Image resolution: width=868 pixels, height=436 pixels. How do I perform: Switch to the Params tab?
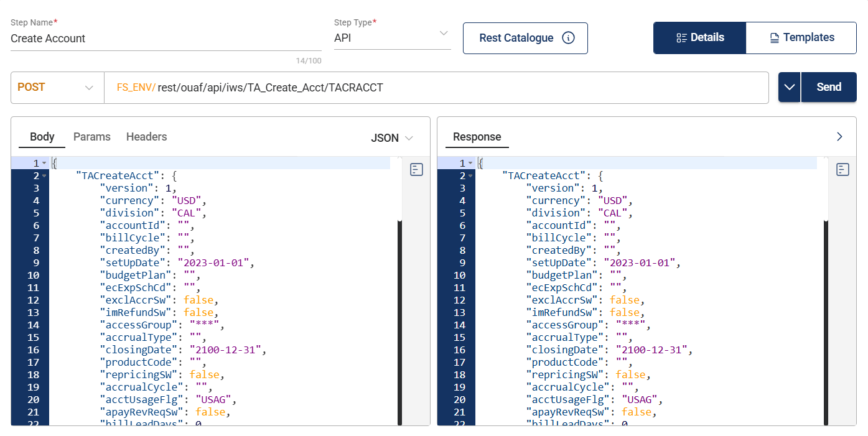91,137
